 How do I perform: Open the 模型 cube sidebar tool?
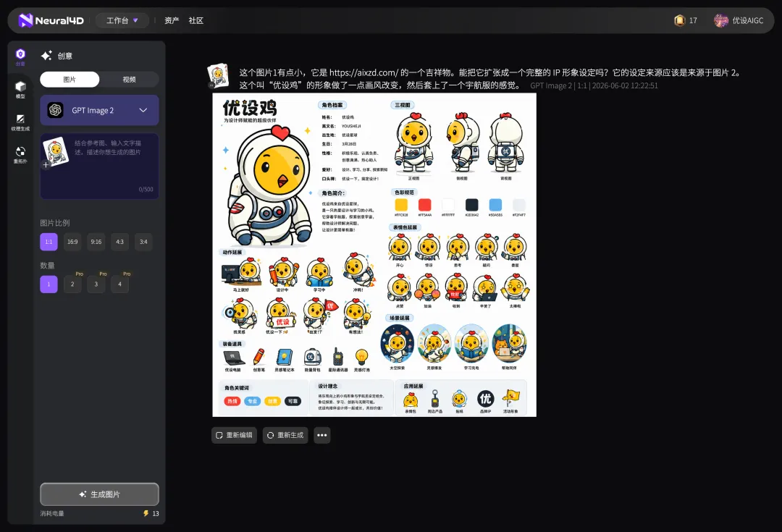point(20,90)
